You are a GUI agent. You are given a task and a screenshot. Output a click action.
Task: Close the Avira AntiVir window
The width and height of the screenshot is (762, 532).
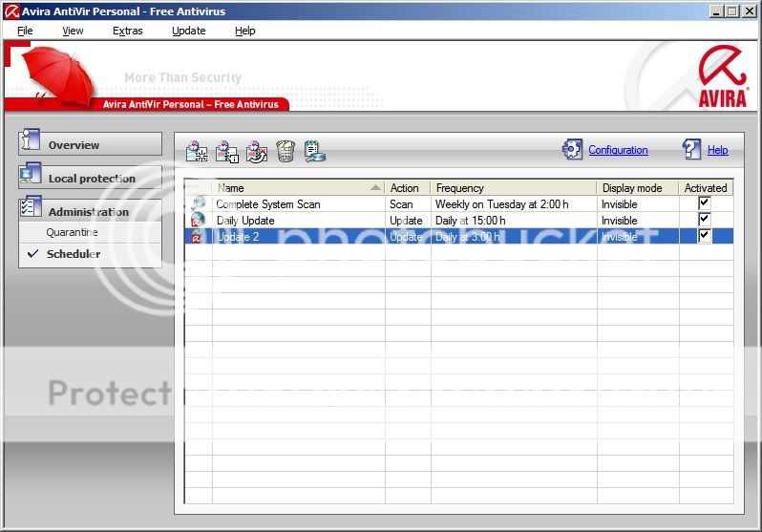[750, 11]
